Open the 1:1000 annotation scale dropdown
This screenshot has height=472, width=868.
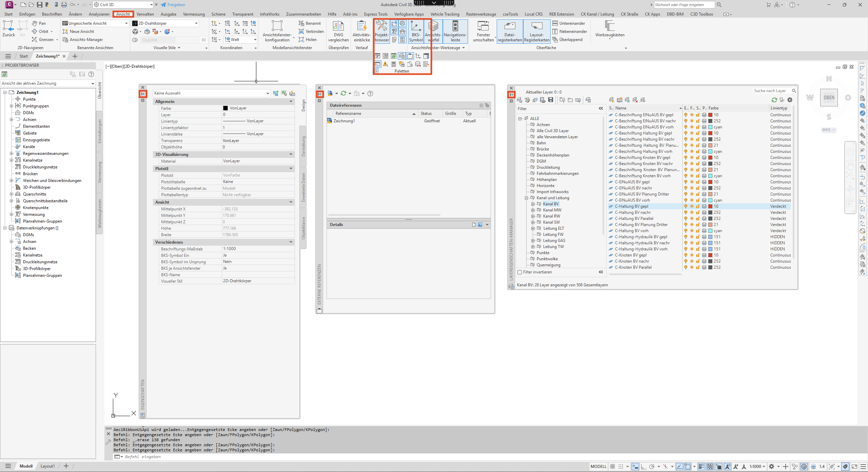757,467
